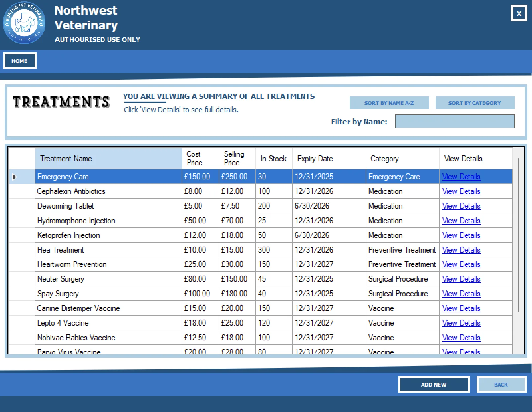Click the £70.00 selling price of Hydromorphone Injection

pyautogui.click(x=237, y=221)
